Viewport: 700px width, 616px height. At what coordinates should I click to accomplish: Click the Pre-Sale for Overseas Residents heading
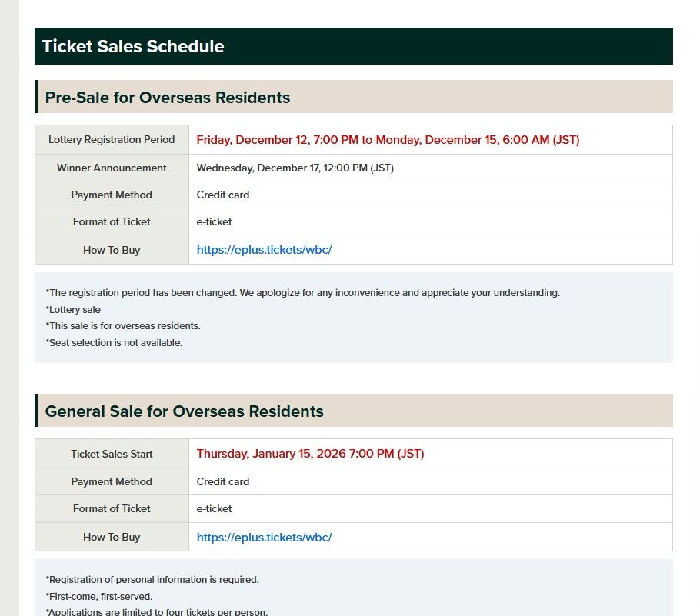pos(168,98)
